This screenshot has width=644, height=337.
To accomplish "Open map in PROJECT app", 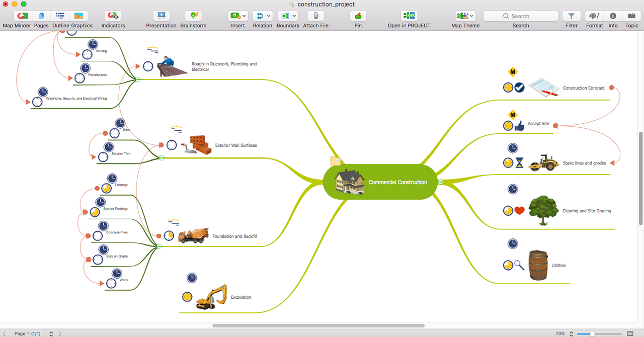I will pyautogui.click(x=409, y=16).
